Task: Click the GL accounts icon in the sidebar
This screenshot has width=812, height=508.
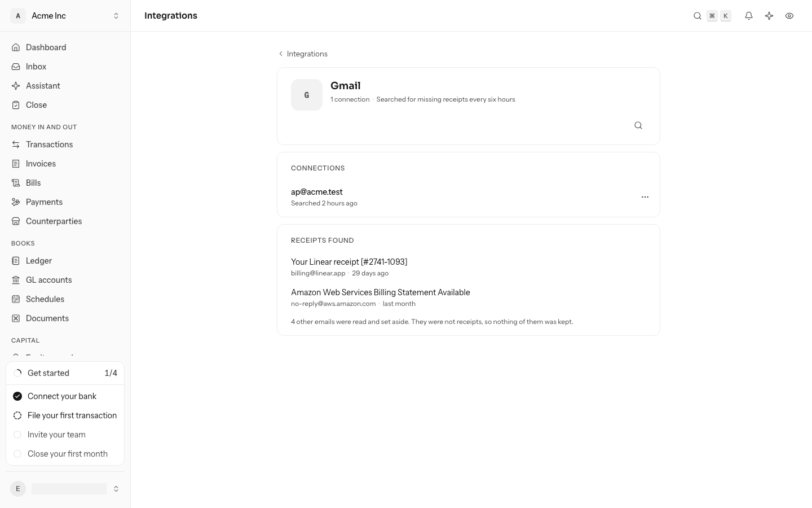Action: (x=16, y=280)
